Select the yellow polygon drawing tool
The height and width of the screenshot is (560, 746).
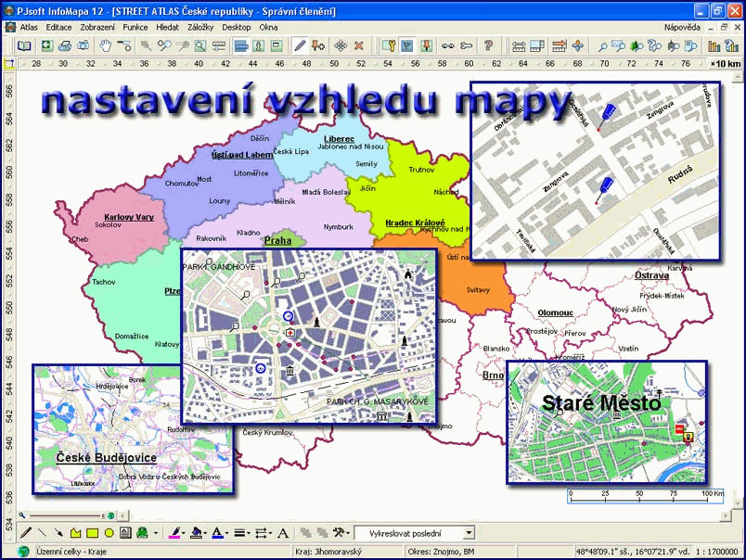pyautogui.click(x=75, y=533)
